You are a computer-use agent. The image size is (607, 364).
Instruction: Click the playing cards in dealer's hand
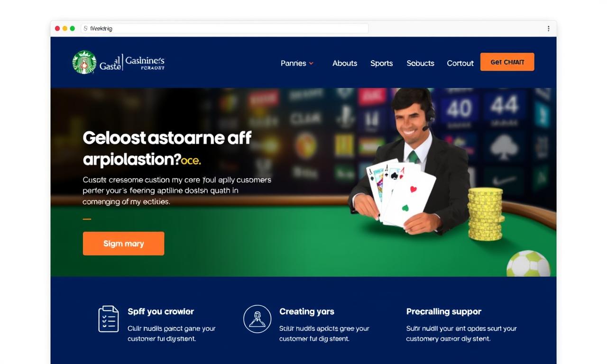tap(401, 192)
